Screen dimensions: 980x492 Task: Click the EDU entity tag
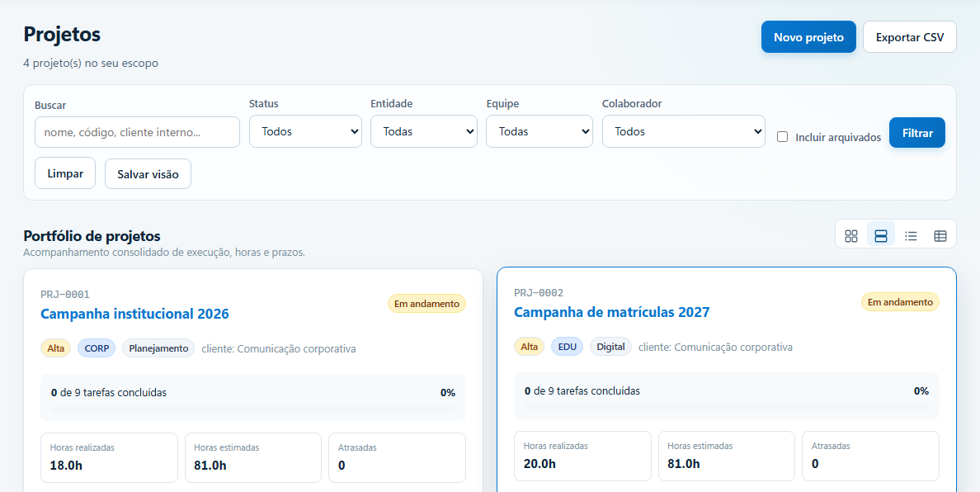(567, 347)
